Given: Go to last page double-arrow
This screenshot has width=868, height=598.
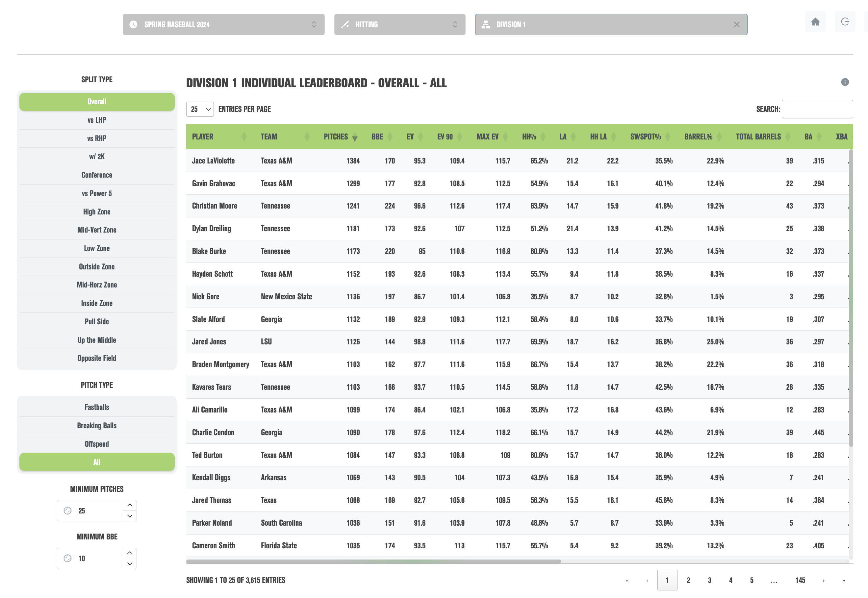Looking at the screenshot, I should 843,580.
